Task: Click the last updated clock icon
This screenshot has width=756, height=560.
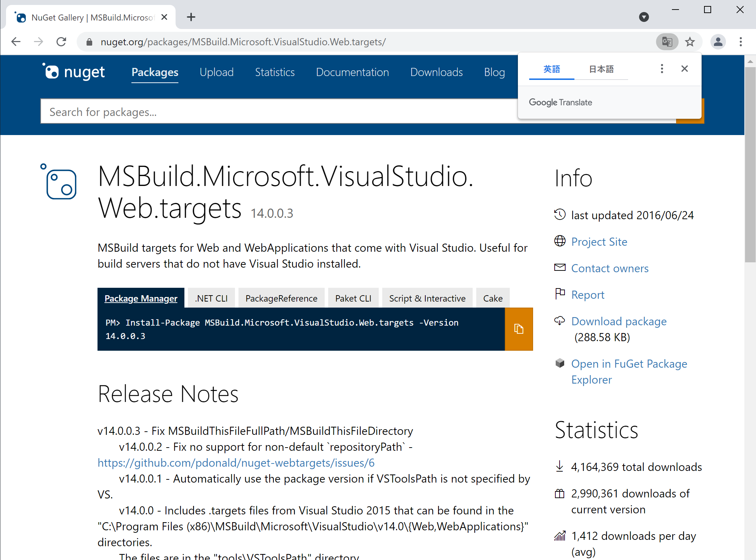Action: (560, 215)
